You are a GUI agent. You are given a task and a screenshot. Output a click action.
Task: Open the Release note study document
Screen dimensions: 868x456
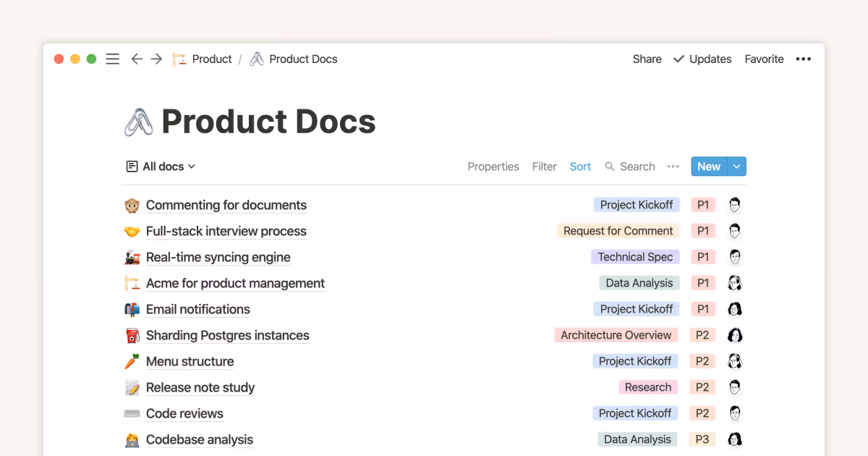(200, 387)
